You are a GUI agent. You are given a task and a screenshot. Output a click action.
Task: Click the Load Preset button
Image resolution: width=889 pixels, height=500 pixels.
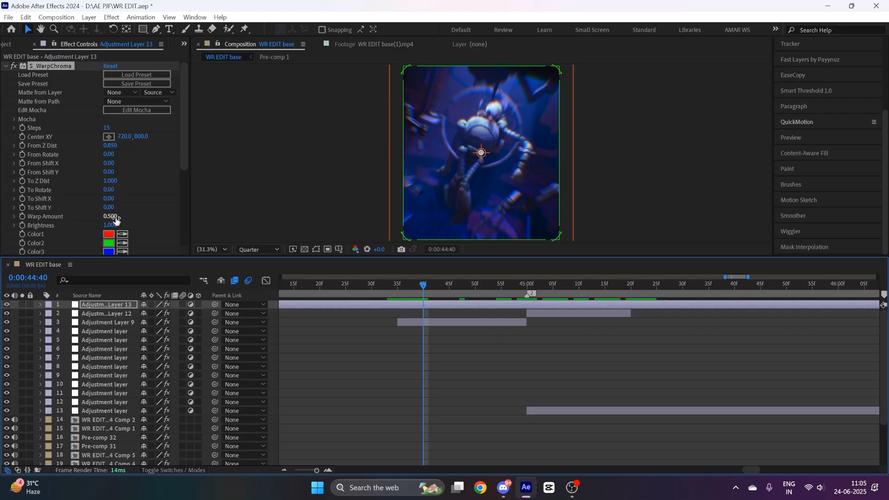[137, 75]
